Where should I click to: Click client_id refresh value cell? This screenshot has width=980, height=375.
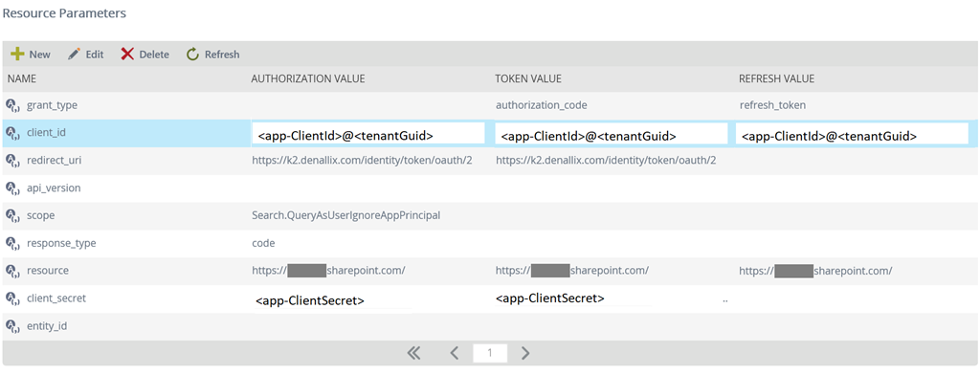tap(852, 134)
